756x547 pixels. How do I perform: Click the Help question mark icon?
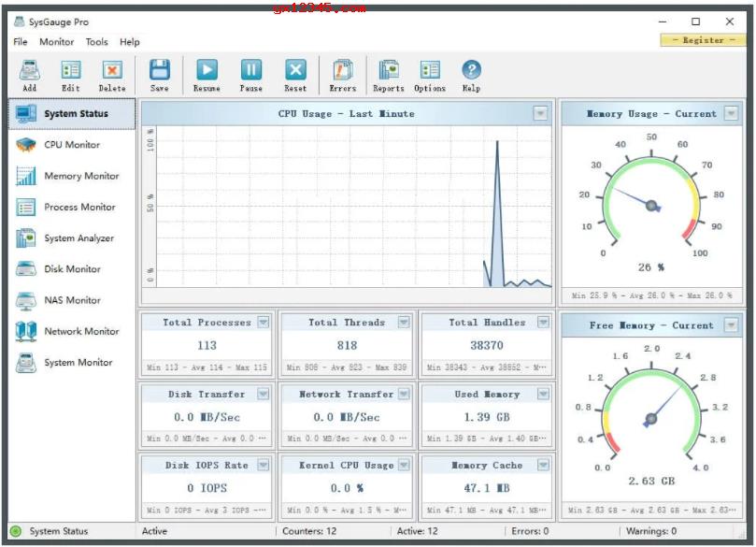tap(472, 70)
